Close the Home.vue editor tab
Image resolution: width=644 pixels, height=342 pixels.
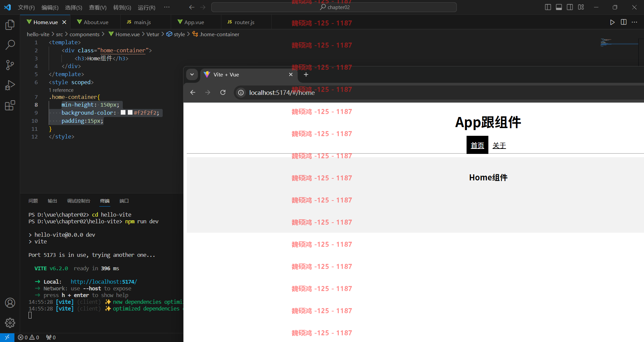pos(64,22)
